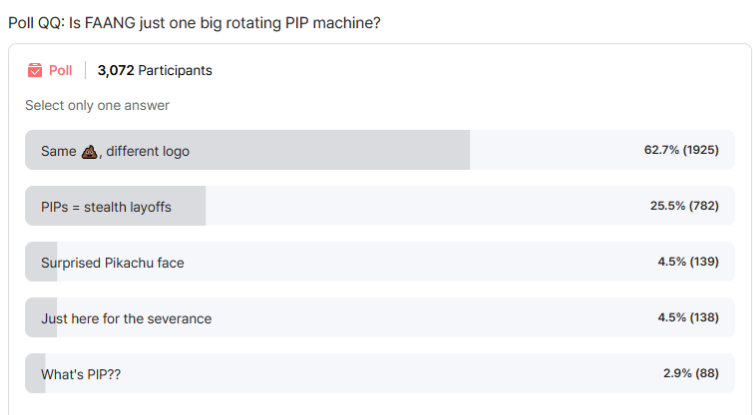Click the poop emoji in first option

[89, 152]
